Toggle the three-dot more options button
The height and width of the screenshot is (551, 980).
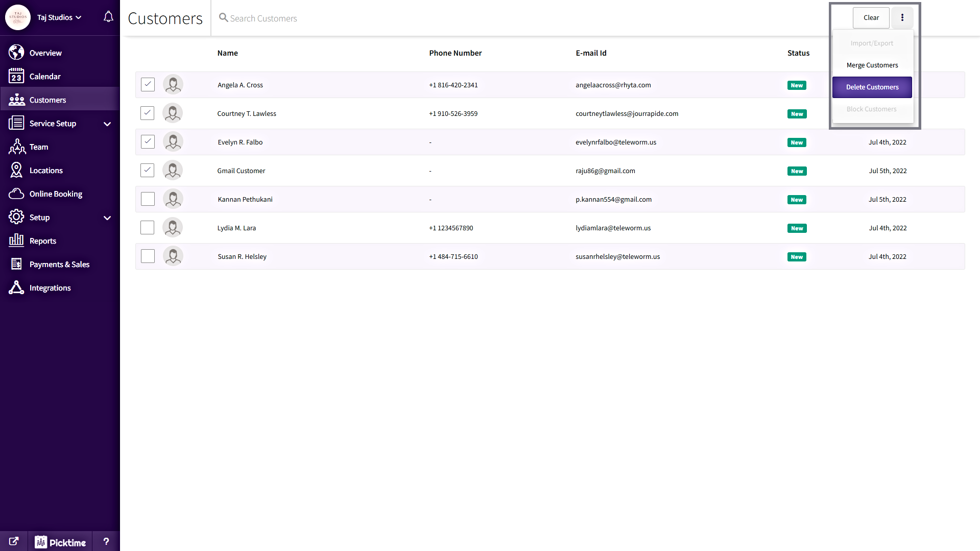tap(902, 18)
